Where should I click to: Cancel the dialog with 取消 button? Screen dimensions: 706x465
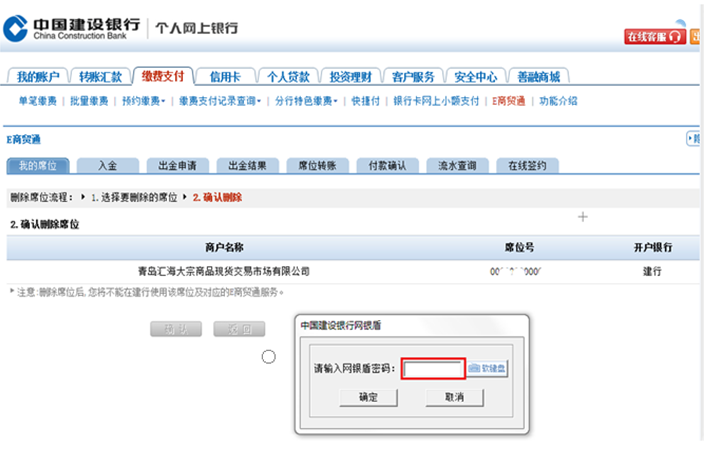coord(454,397)
